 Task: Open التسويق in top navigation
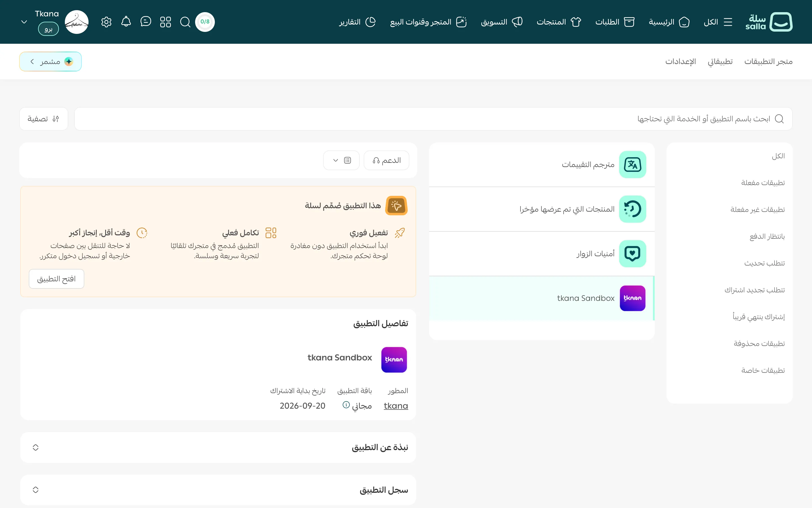pos(502,22)
